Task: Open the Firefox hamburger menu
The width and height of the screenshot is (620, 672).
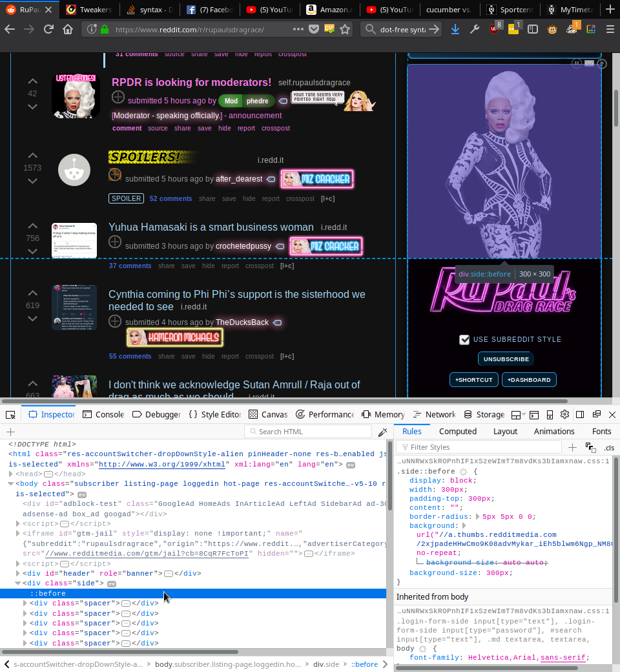Action: click(610, 29)
